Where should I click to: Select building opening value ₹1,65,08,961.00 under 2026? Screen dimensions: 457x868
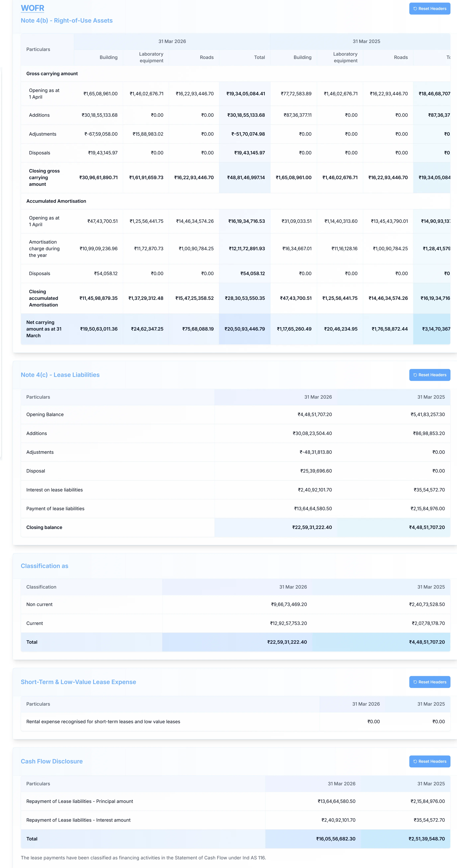[x=100, y=94]
